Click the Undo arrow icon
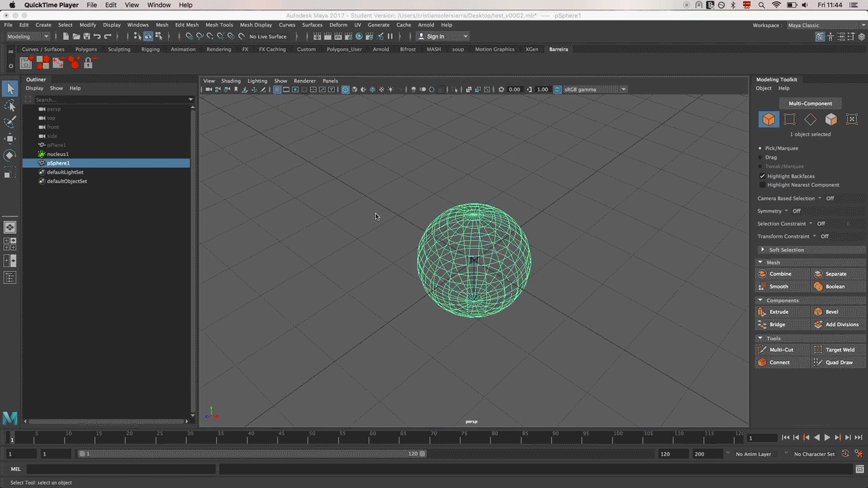 pyautogui.click(x=97, y=36)
